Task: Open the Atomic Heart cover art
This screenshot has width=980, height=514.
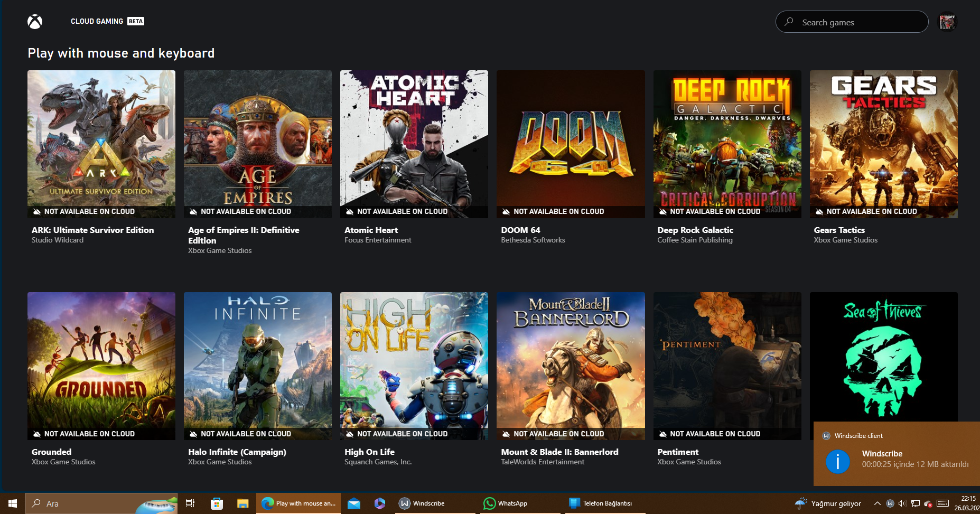Action: (414, 144)
